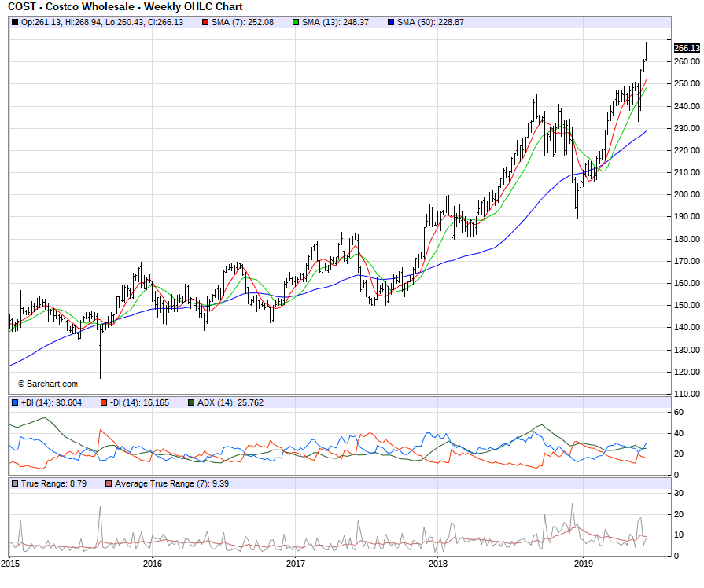Select the 2019 label on the time axis
The width and height of the screenshot is (704, 588).
tap(583, 564)
